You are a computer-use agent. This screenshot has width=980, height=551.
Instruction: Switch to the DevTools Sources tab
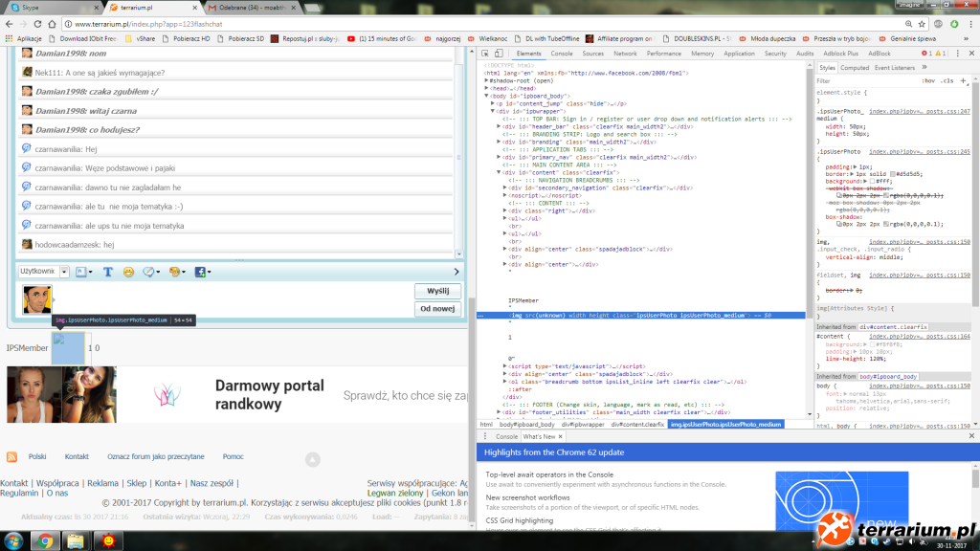(x=592, y=54)
